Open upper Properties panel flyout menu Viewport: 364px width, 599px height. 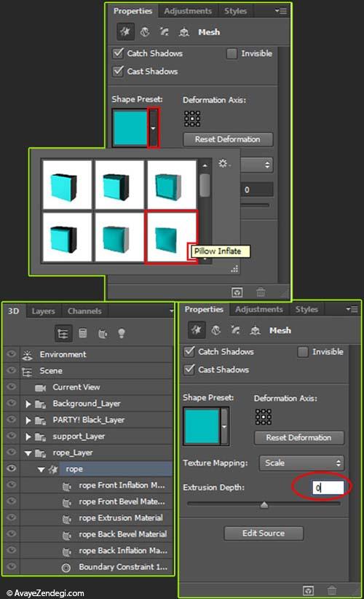pyautogui.click(x=281, y=11)
